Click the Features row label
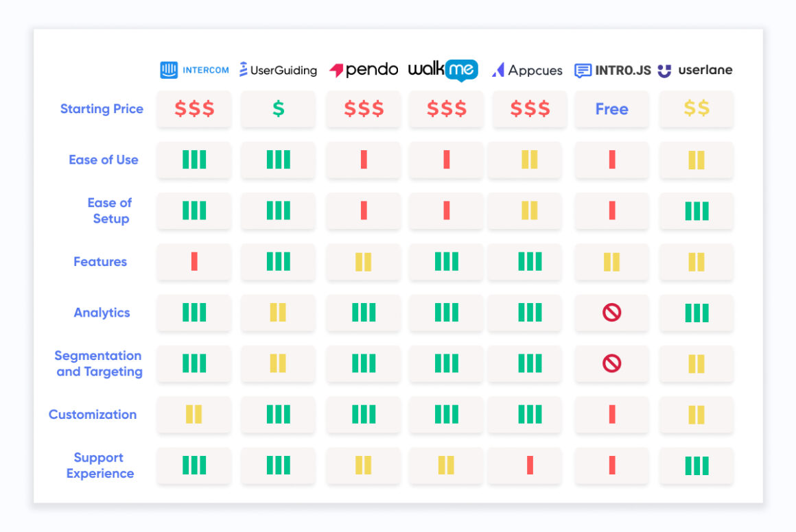Image resolution: width=796 pixels, height=532 pixels. tap(100, 262)
